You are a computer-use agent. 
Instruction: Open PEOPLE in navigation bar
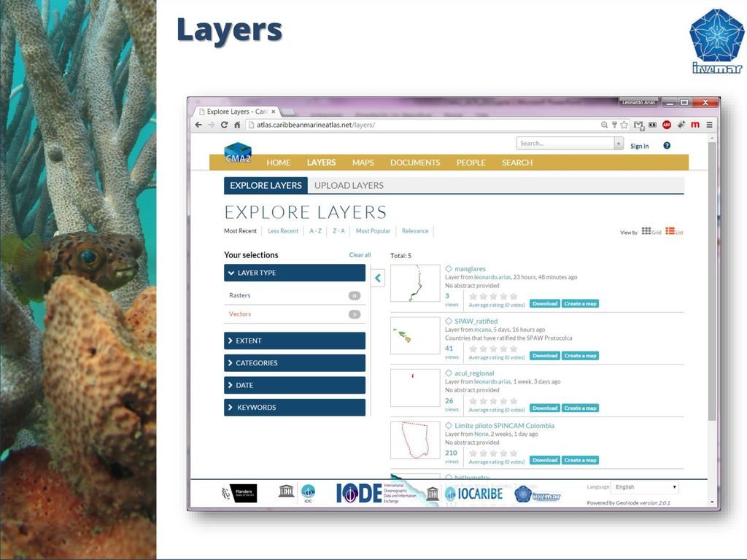click(x=471, y=163)
